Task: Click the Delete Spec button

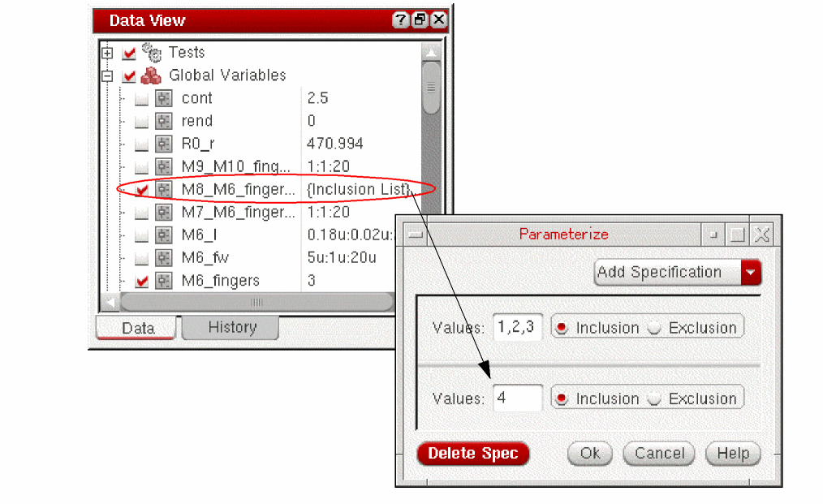Action: click(x=473, y=453)
